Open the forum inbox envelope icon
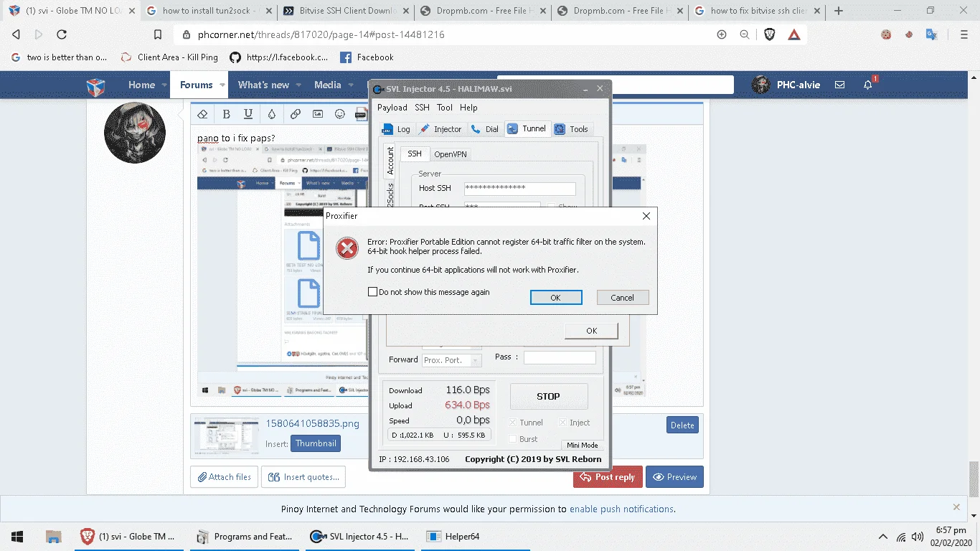Image resolution: width=980 pixels, height=551 pixels. (839, 85)
